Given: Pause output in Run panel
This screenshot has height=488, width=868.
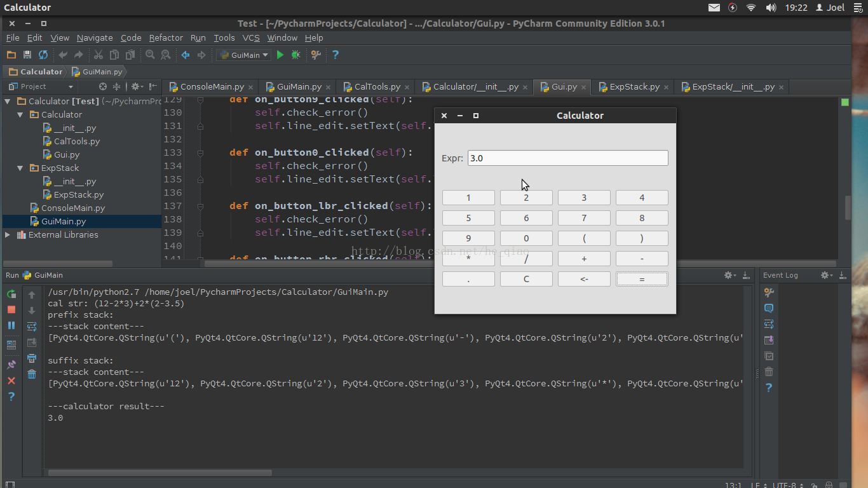Looking at the screenshot, I should click(x=11, y=325).
